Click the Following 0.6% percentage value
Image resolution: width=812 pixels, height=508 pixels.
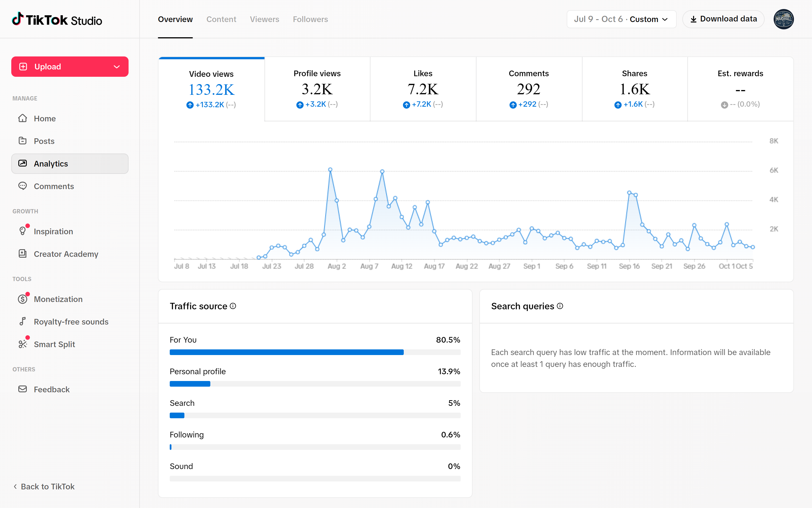point(451,434)
